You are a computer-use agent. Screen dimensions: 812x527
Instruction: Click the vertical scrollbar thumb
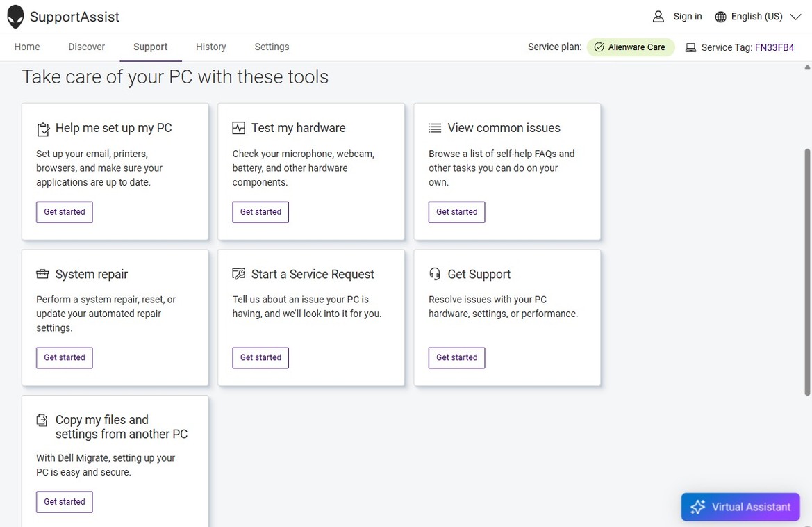coord(806,271)
